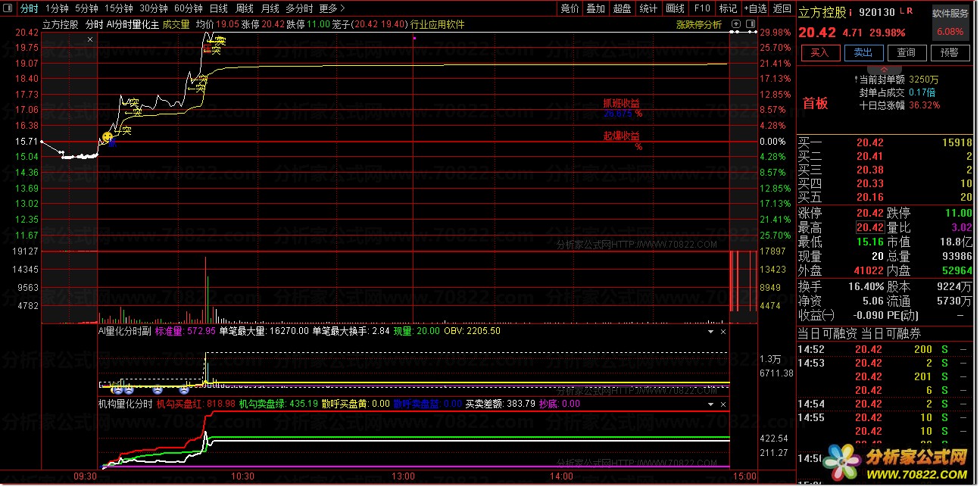Switch to 60分钟 chart period
Screen dimensions: 980x487
coord(189,8)
